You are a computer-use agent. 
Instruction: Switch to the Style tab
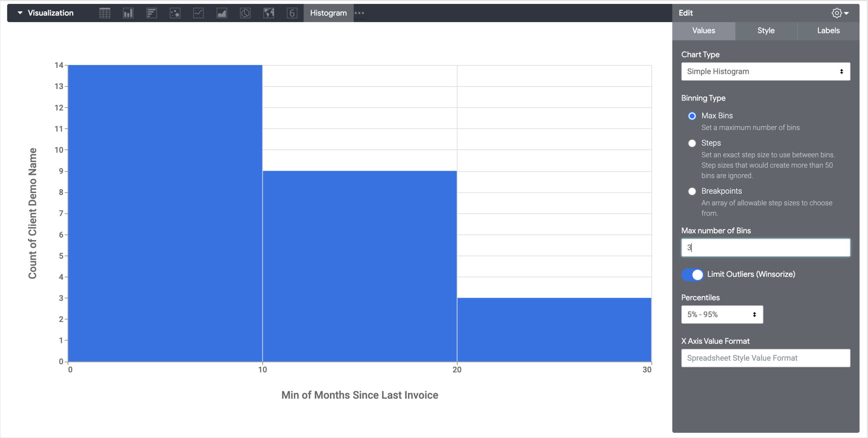[766, 31]
